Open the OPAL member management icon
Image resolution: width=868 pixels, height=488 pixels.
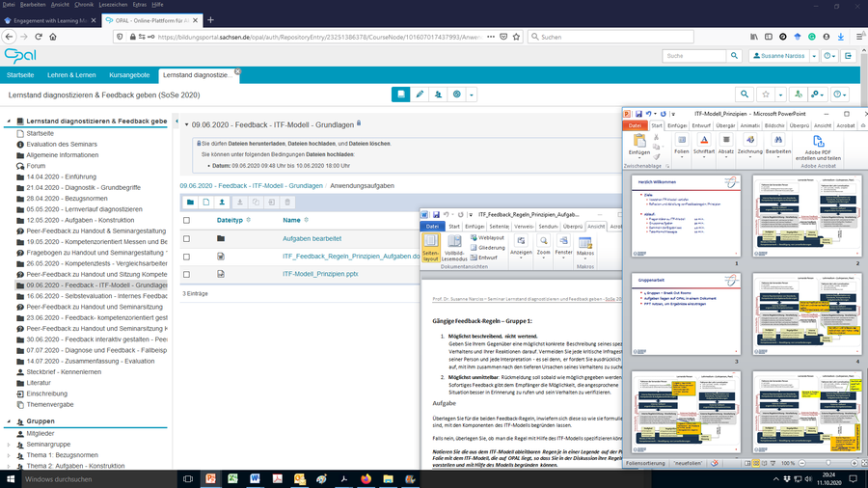(438, 95)
